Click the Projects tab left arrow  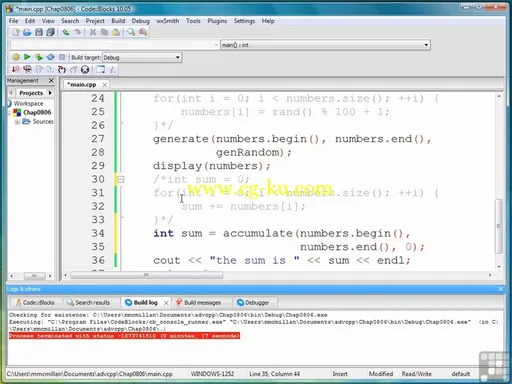pyautogui.click(x=11, y=93)
